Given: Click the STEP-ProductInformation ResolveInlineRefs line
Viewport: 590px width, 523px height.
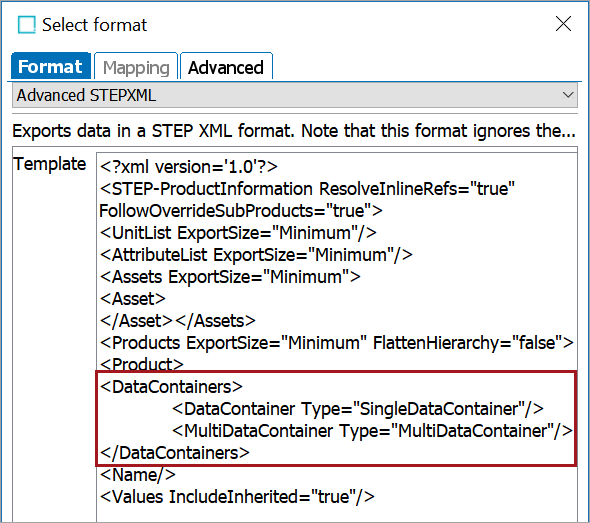Looking at the screenshot, I should 307,189.
